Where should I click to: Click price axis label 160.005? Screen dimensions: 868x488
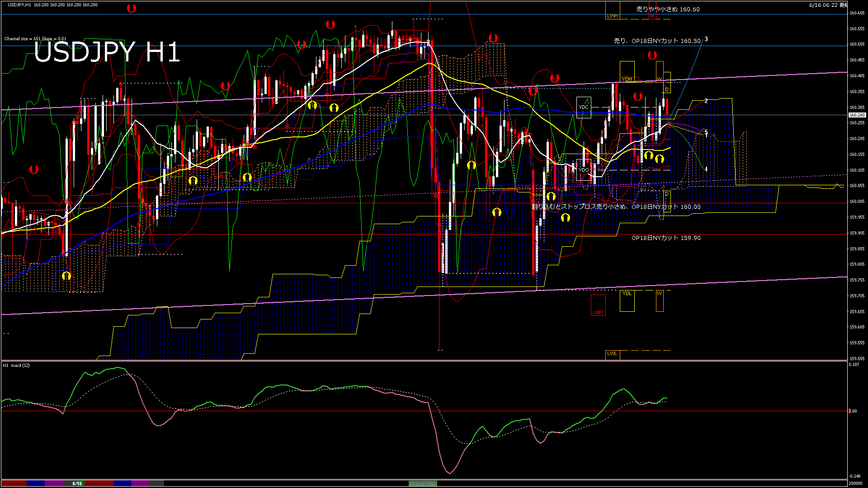857,202
